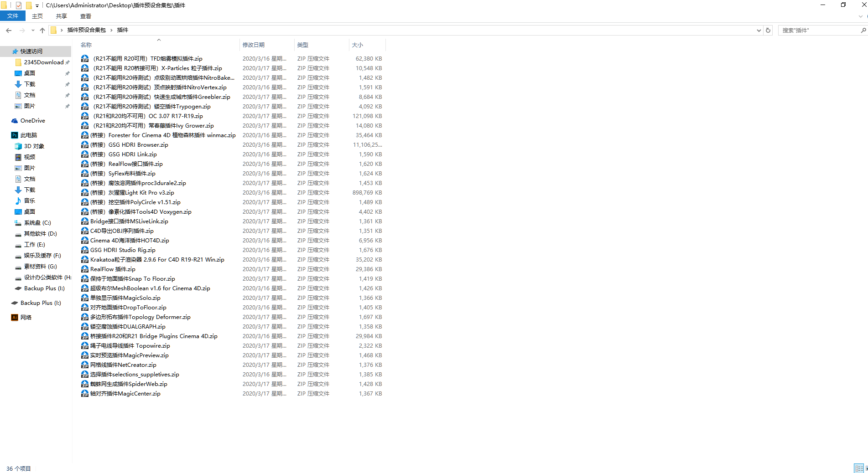Sort by the 大小 column header
Viewport: 868px width, 473px height.
click(x=358, y=45)
